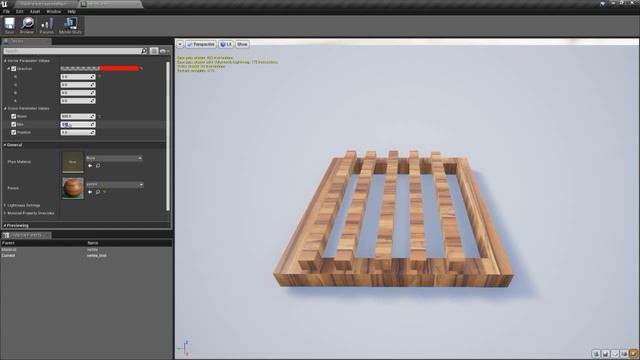Click the Bound value field
This screenshot has width=640, height=360.
tap(78, 116)
